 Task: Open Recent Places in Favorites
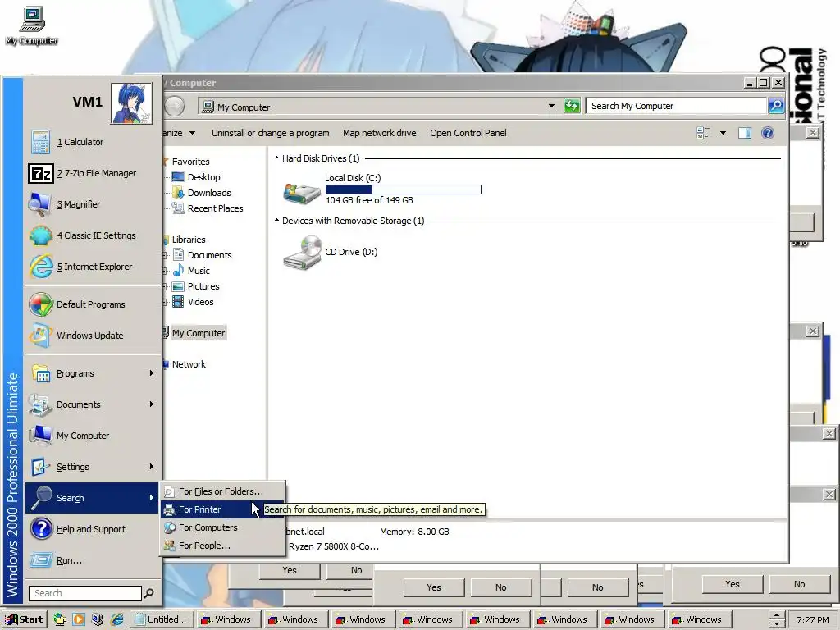[x=216, y=208]
